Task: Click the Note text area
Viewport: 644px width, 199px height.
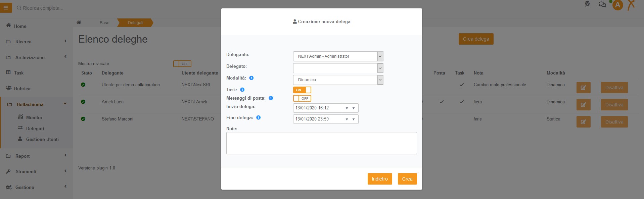Action: click(321, 143)
